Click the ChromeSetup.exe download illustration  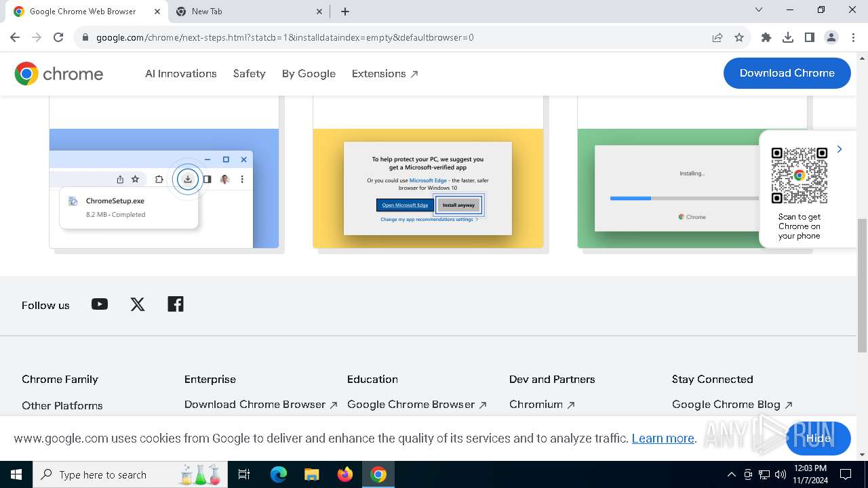point(164,188)
